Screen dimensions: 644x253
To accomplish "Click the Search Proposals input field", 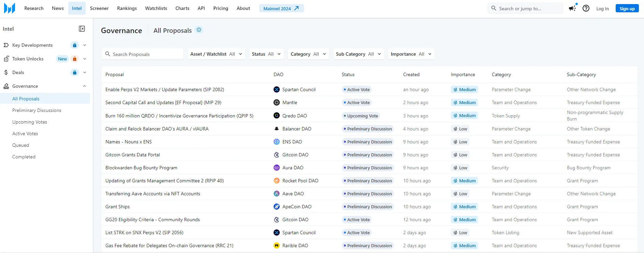I will [x=143, y=54].
